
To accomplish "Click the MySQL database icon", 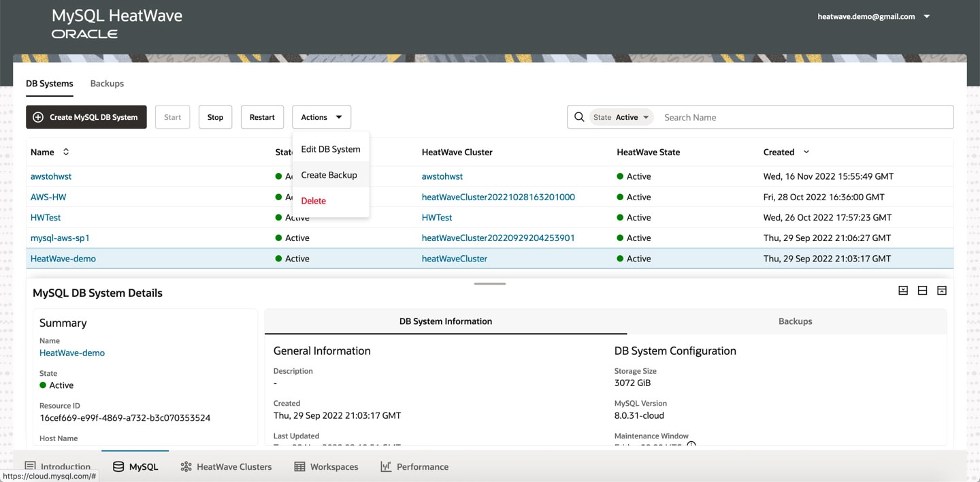I will pyautogui.click(x=118, y=467).
